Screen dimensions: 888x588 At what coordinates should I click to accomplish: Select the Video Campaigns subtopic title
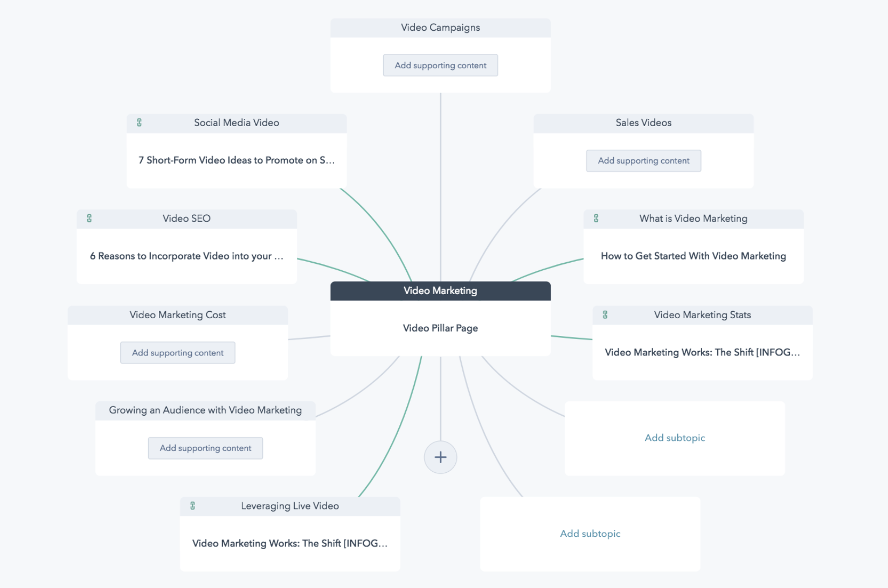(440, 28)
